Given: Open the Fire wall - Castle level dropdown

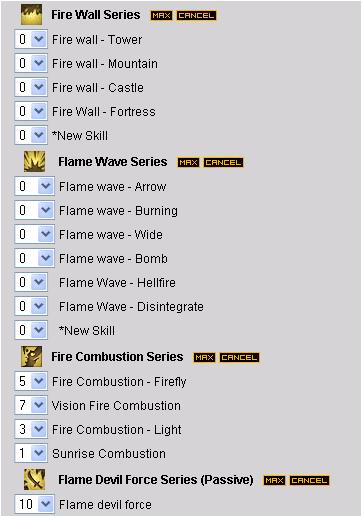Looking at the screenshot, I should (x=31, y=87).
